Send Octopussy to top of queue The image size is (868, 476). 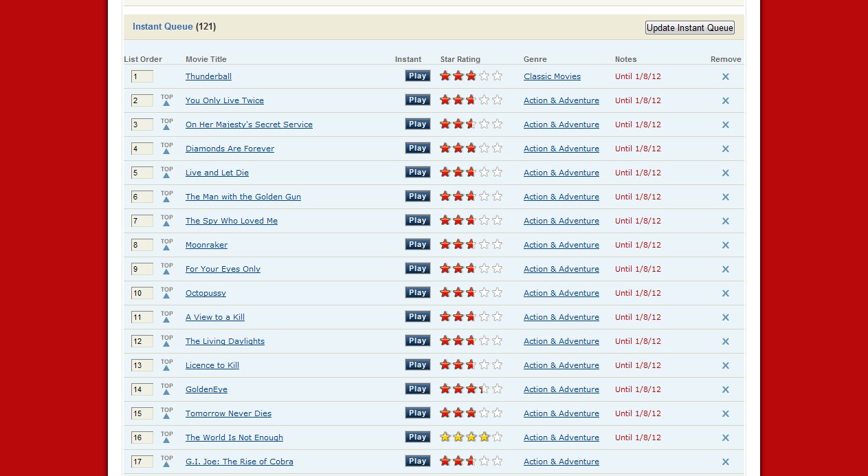(166, 293)
